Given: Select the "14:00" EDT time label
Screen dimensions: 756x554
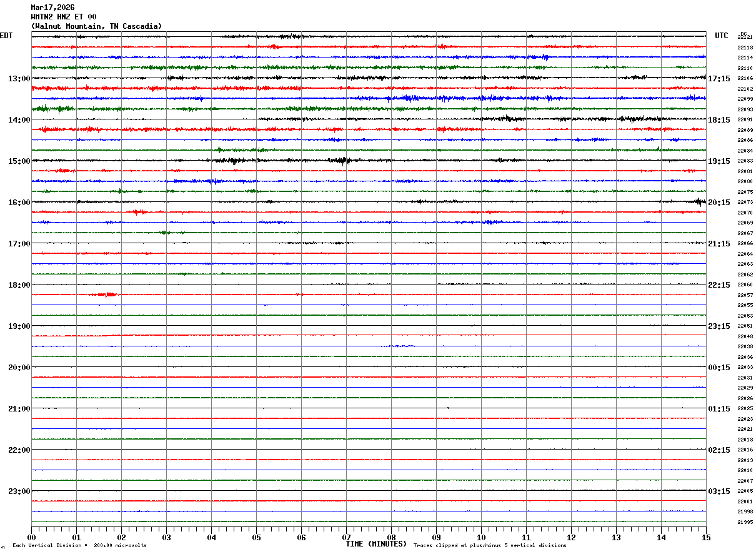Looking at the screenshot, I should point(19,120).
